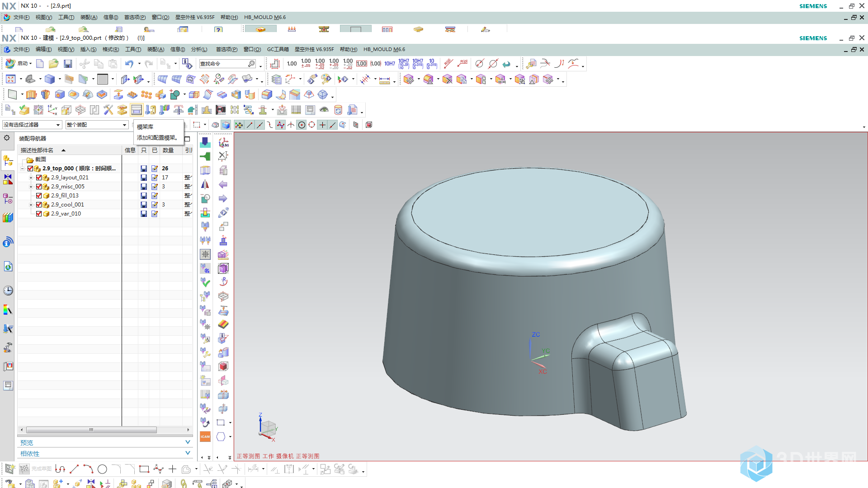
Task: Uncheck the 2.9_var_010 component checkbox
Action: tap(39, 214)
